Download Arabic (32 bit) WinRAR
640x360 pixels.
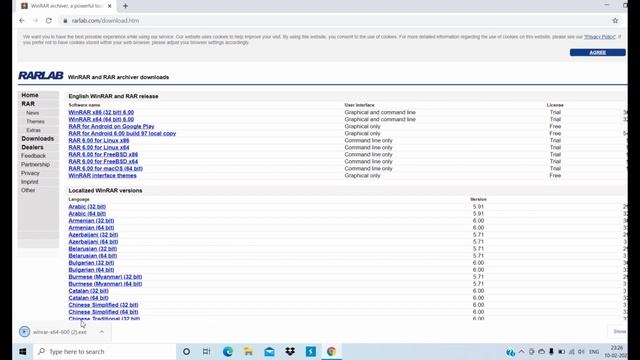[x=87, y=207]
